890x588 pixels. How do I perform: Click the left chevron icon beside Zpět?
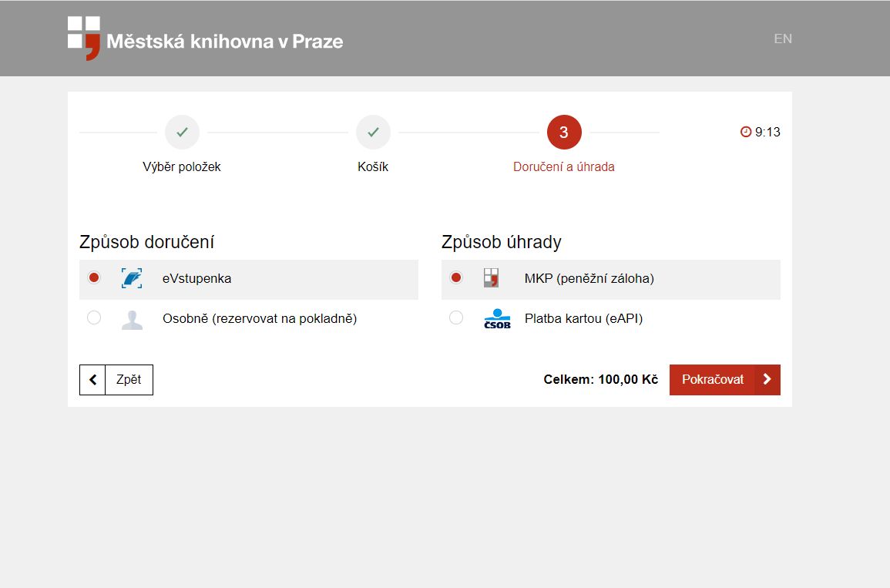coord(92,380)
